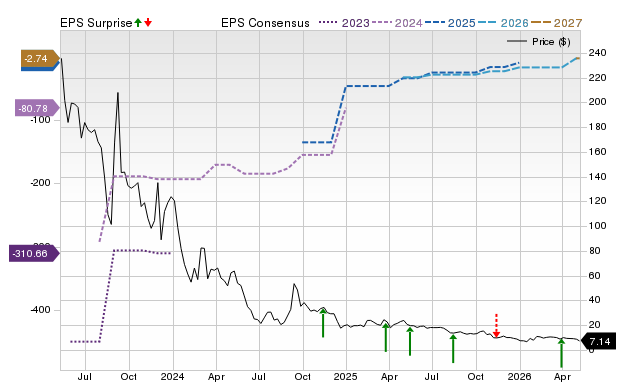Click the 100 price axis label
The width and height of the screenshot is (640, 382).
coord(598,226)
